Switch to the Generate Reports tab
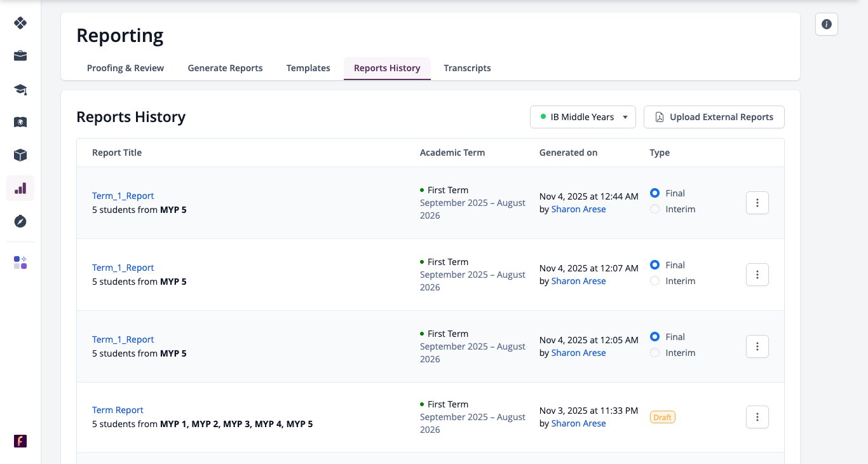868x464 pixels. pos(225,68)
